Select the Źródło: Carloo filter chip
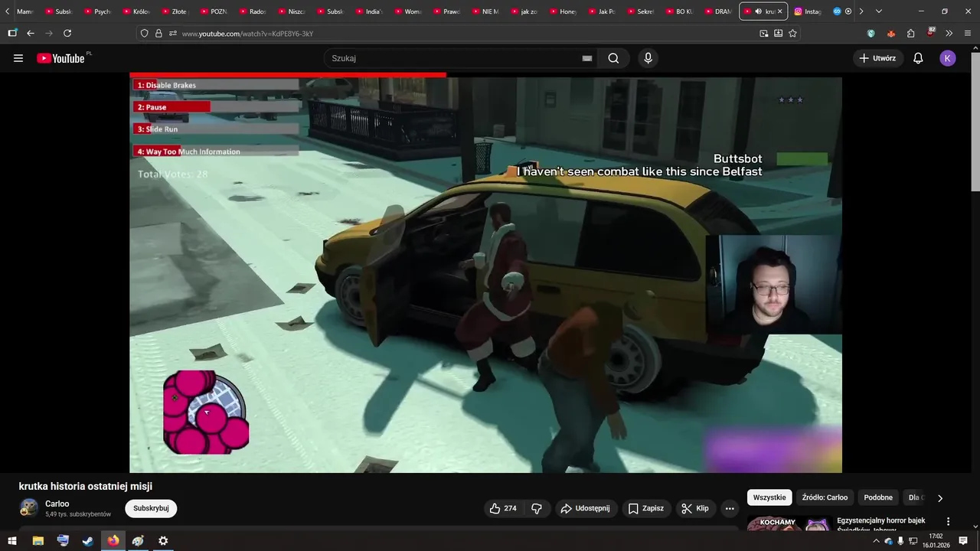Screen dimensions: 980x551 point(825,497)
